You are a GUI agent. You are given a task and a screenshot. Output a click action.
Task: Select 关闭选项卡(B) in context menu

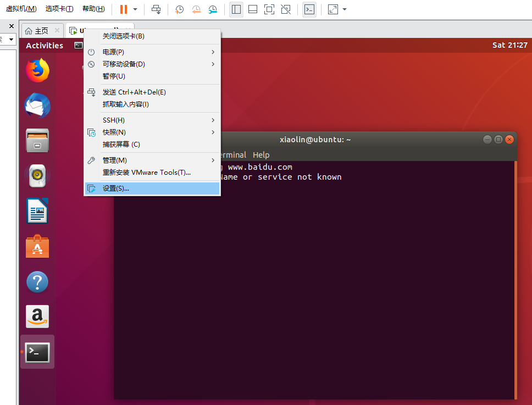tap(152, 36)
